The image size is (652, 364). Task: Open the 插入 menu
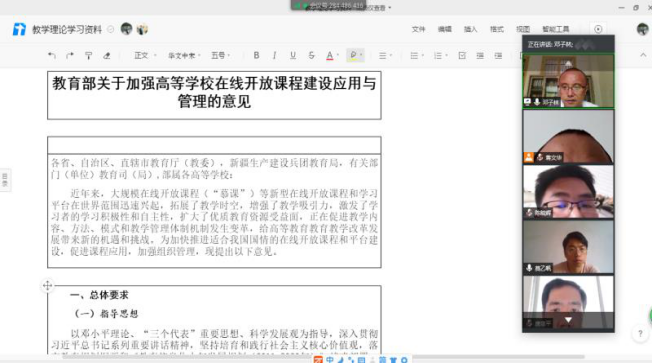click(470, 29)
